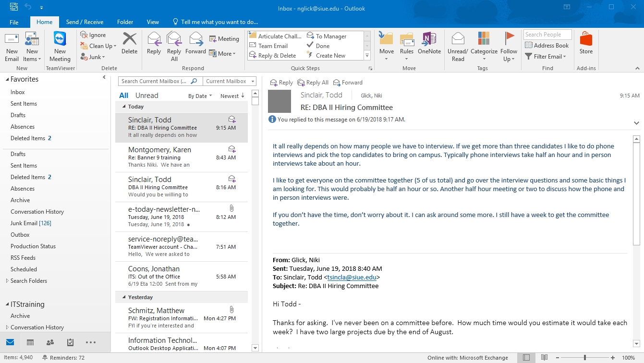Open the By Date sort dropdown
This screenshot has height=363, width=644.
pyautogui.click(x=200, y=96)
